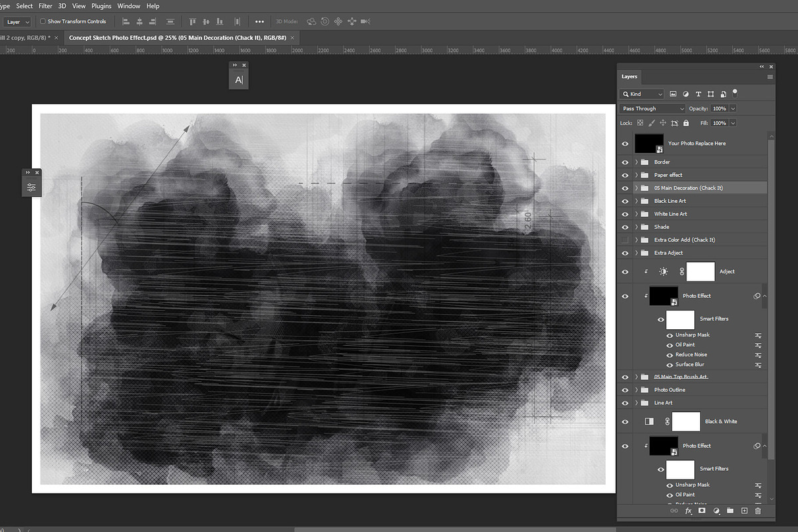Click the Opacity 100% input field
Screen dimensions: 798x532
720,108
